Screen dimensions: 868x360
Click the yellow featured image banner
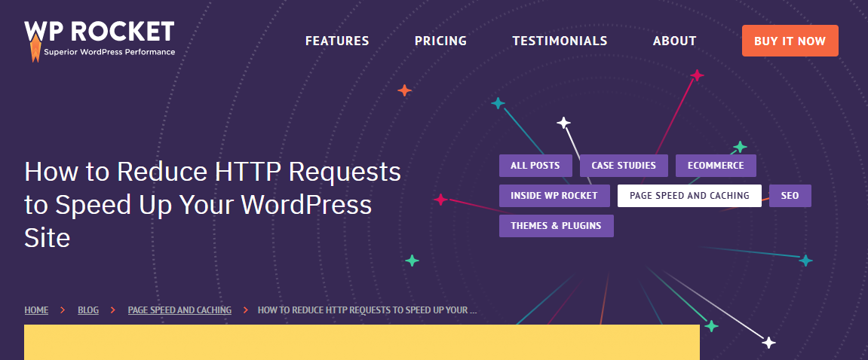362,343
